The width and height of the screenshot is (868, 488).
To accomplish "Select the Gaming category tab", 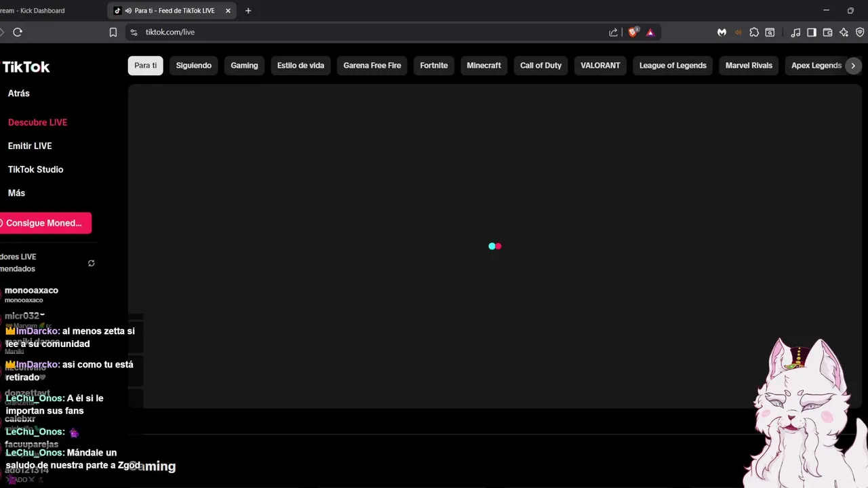I will [x=244, y=65].
